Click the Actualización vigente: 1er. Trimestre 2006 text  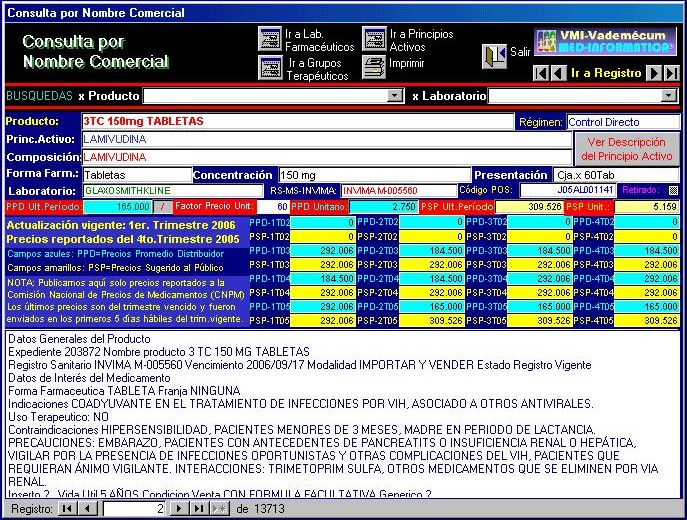tap(121, 225)
